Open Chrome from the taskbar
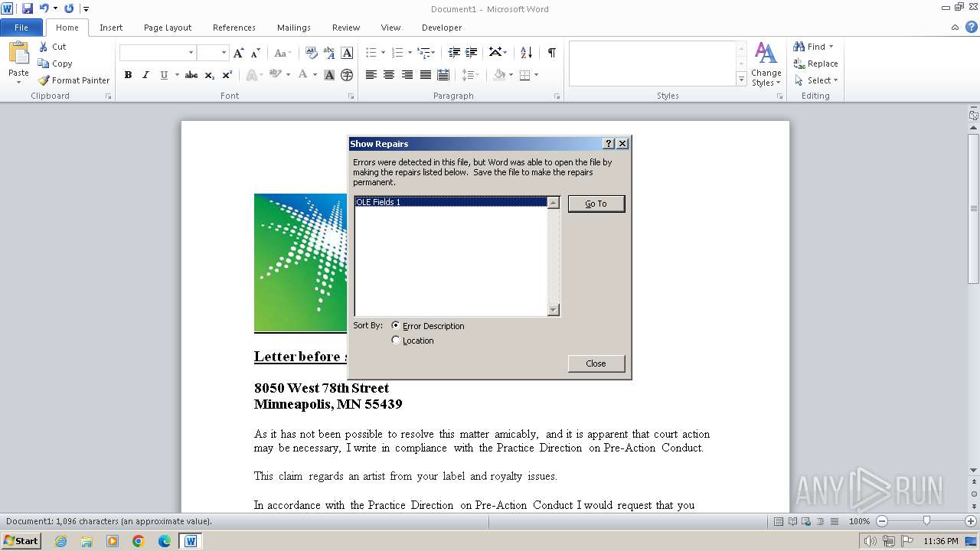 (139, 541)
